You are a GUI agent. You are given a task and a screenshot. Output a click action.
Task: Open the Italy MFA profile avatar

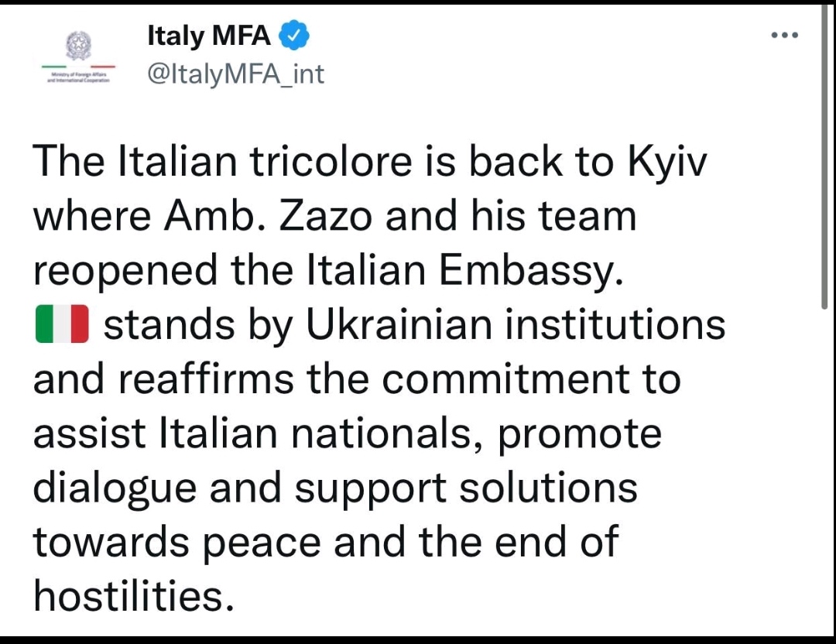coord(78,57)
